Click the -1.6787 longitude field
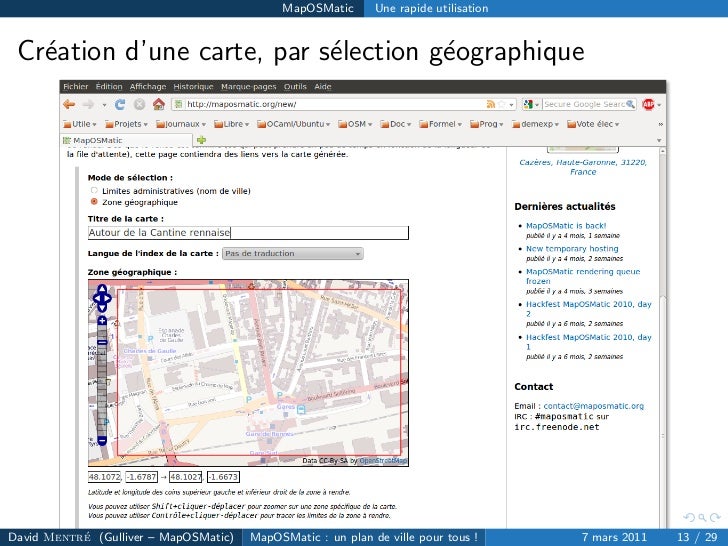The width and height of the screenshot is (728, 546). 142,477
